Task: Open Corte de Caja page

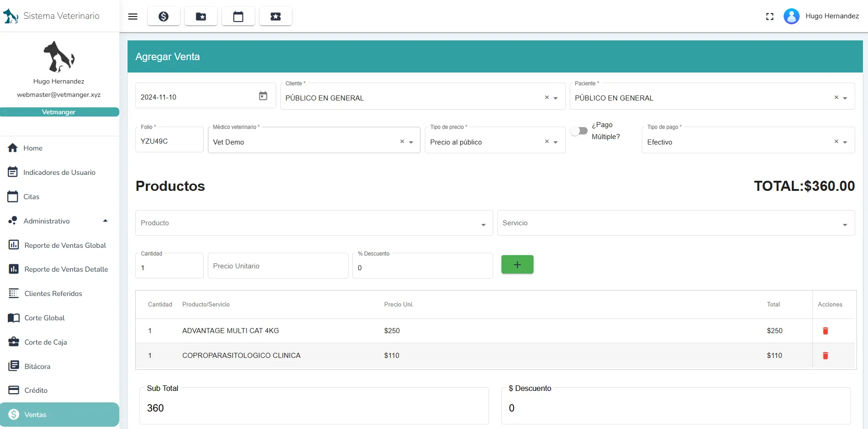Action: tap(60, 342)
